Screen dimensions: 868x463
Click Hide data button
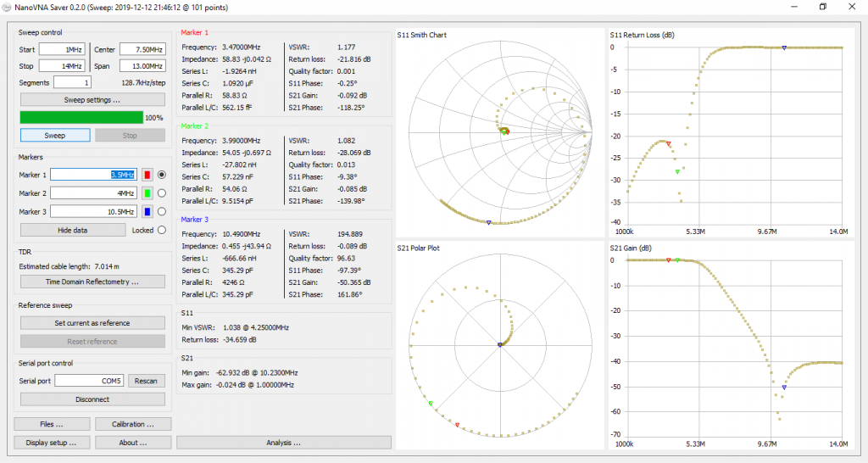[73, 230]
